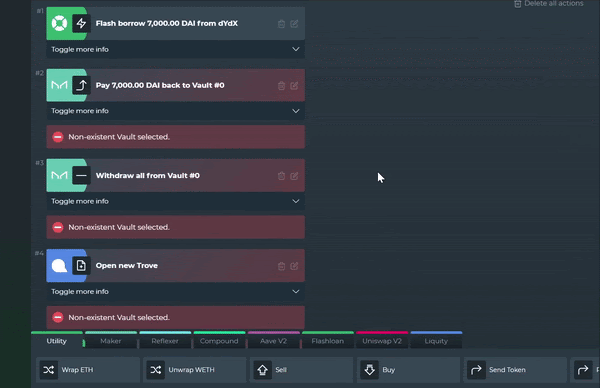
Task: Edit the Withdraw all from Vault #0 action
Action: point(294,176)
